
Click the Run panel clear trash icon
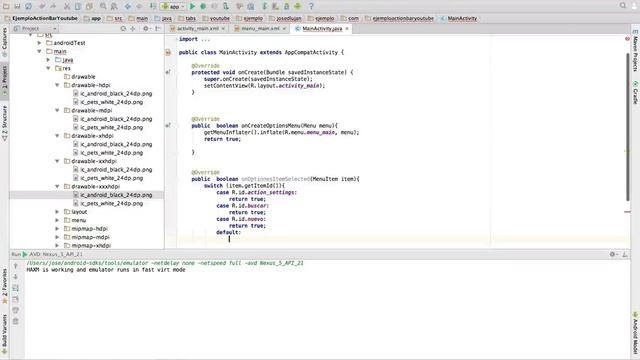pyautogui.click(x=16, y=321)
